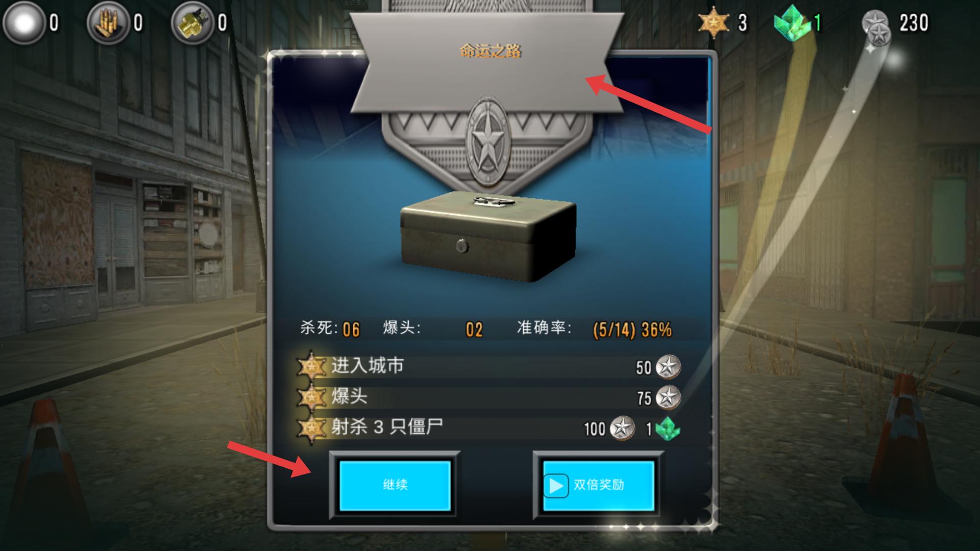Select the 进入城市 objective row
Screen dimensions: 980x551
point(489,367)
